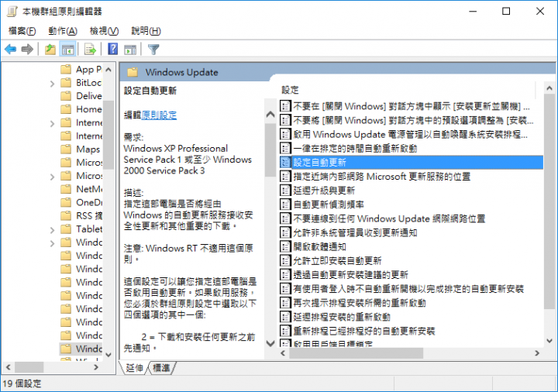The width and height of the screenshot is (558, 392).
Task: Select 透過自動更新安裝建議的更新 setting
Action: 350,274
